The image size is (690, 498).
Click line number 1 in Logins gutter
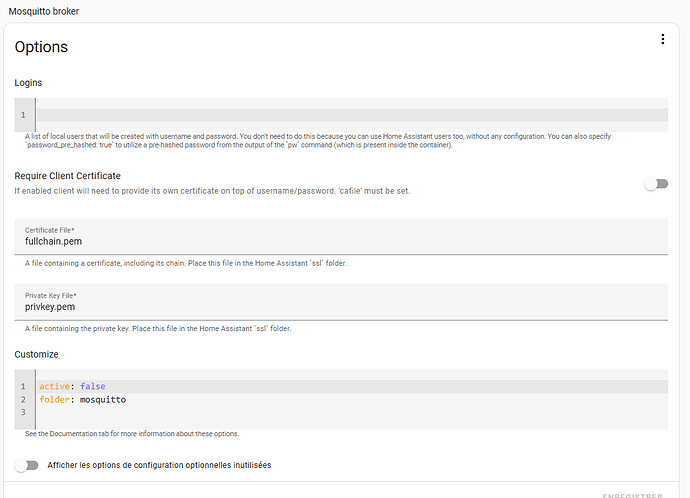[x=23, y=115]
